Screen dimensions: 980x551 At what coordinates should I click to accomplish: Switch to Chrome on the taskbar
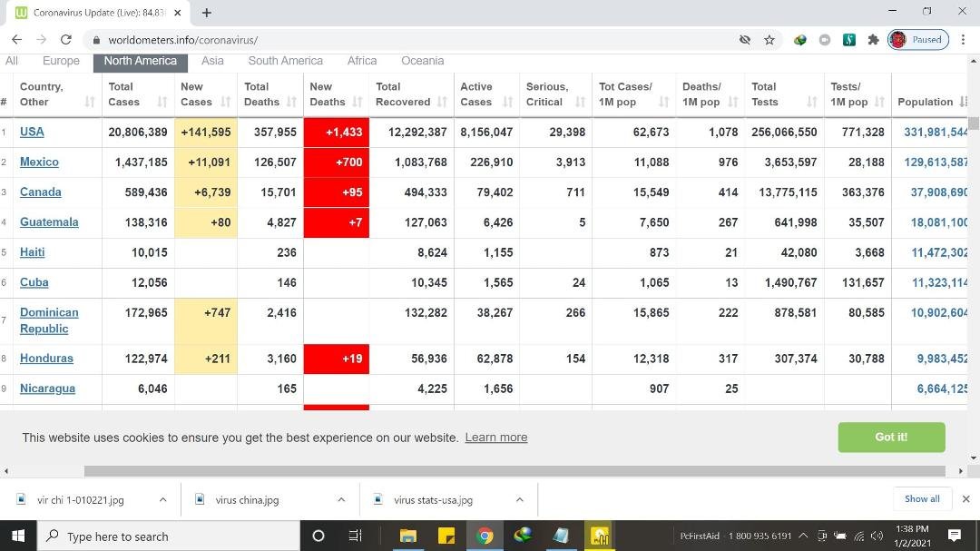(x=485, y=536)
